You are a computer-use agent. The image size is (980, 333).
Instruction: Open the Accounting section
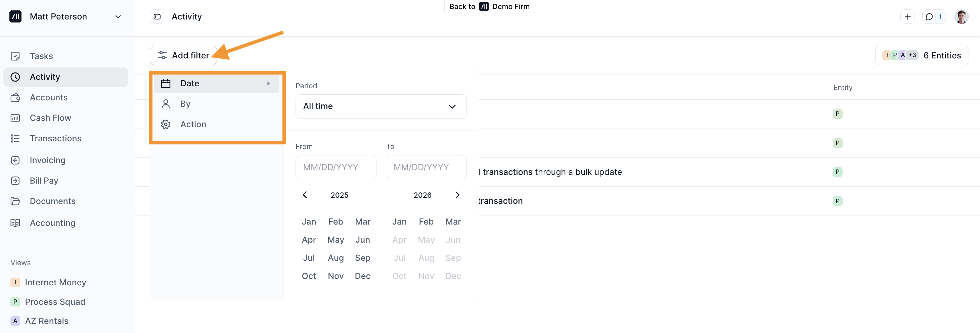tap(52, 223)
